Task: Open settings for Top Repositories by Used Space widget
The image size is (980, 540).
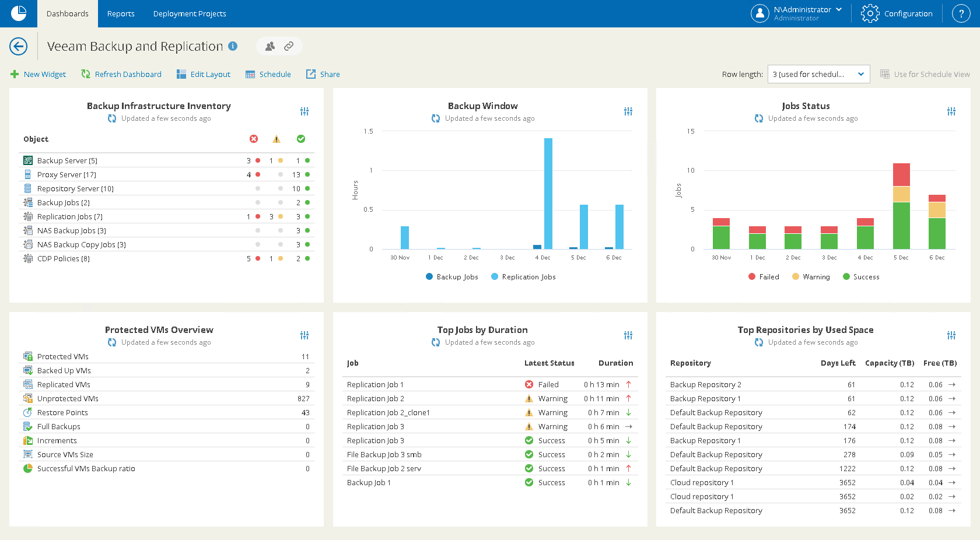Action: click(951, 335)
